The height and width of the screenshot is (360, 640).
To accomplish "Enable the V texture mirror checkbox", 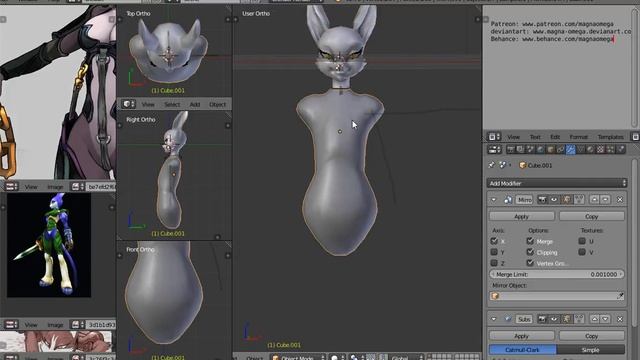I will pos(582,252).
